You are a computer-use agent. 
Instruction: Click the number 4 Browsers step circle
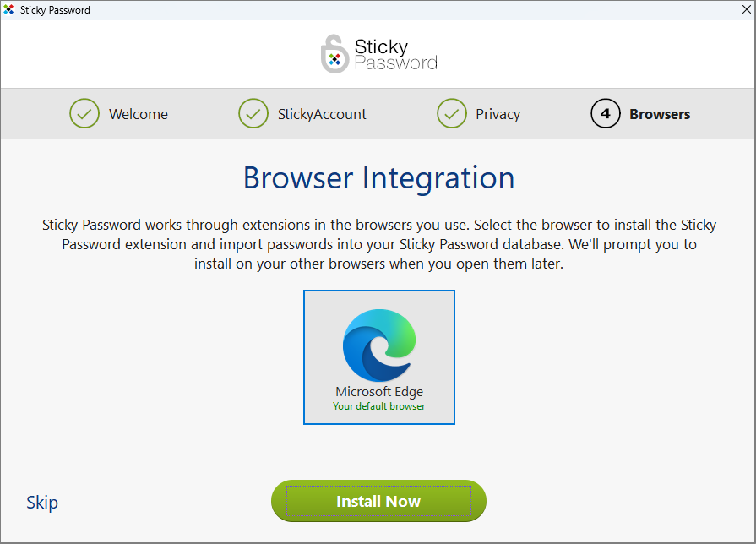pos(605,113)
